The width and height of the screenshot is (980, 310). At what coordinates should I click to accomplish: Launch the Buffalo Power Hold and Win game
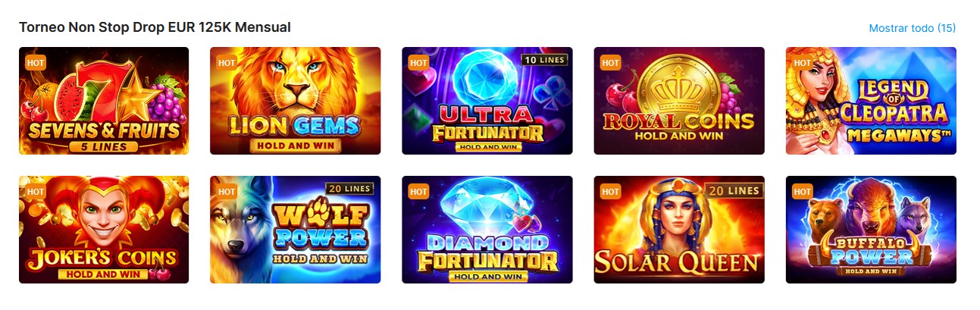click(871, 230)
